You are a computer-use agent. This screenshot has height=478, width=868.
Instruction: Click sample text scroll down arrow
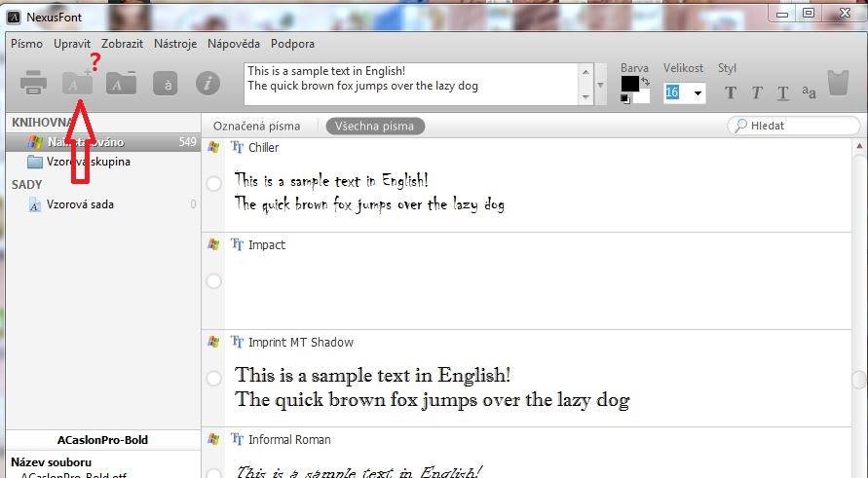pos(585,97)
